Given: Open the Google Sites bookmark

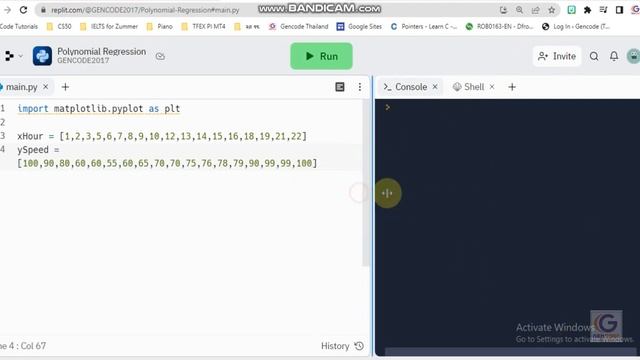Looking at the screenshot, I should (x=359, y=27).
